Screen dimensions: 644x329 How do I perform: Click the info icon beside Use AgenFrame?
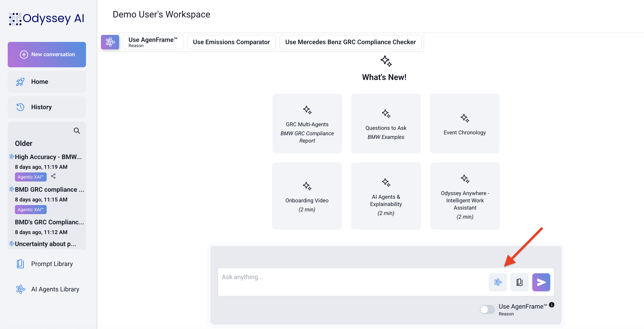tap(552, 305)
